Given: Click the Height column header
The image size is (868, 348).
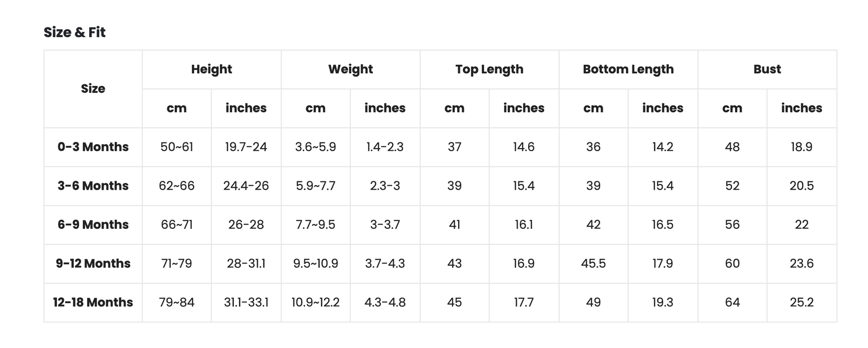Looking at the screenshot, I should click(x=211, y=70).
